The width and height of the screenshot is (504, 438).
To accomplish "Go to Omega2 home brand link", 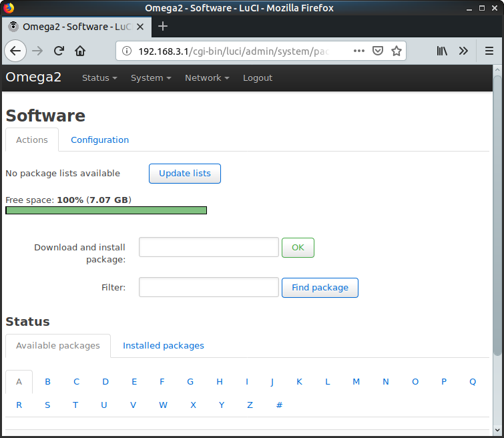I will [x=33, y=77].
